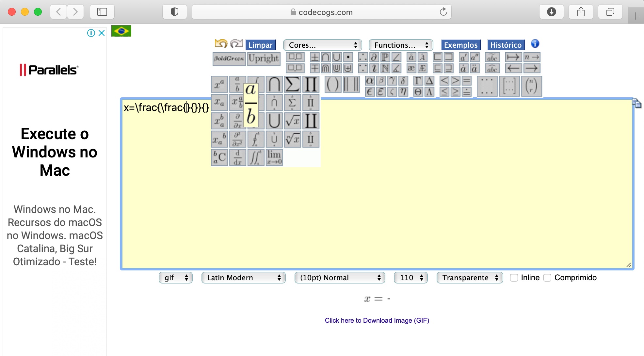Viewport: 644px width, 356px height.
Task: Open the (10pt) Normal size dropdown
Action: [340, 278]
